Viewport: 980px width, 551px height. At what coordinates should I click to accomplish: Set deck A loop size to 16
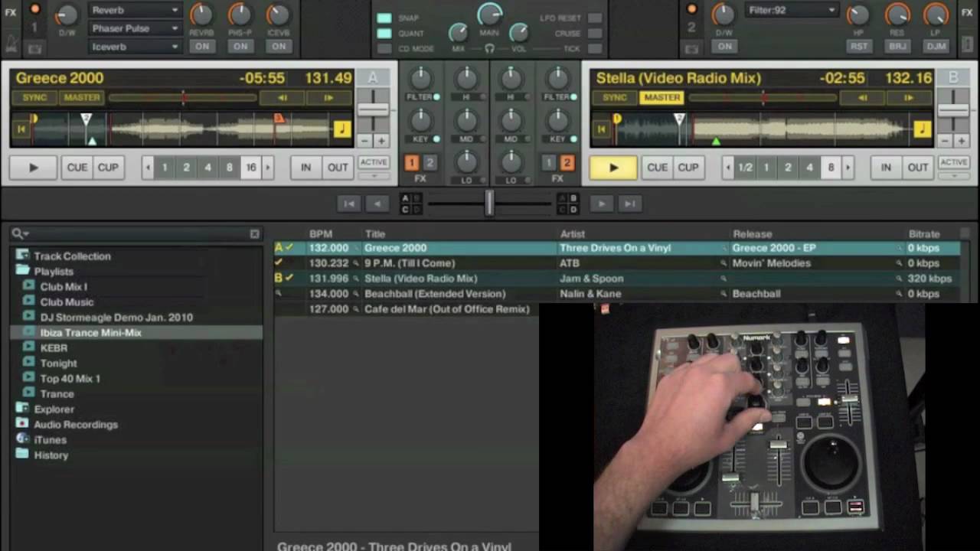250,168
